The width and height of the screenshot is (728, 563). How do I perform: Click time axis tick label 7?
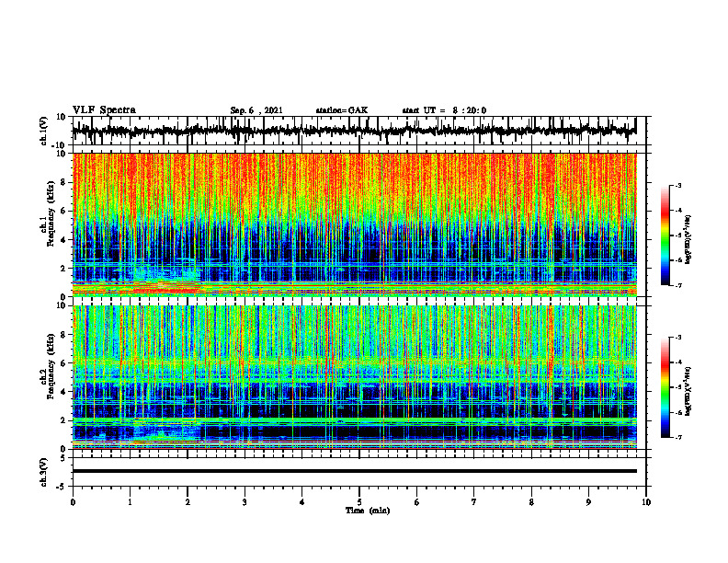(474, 502)
